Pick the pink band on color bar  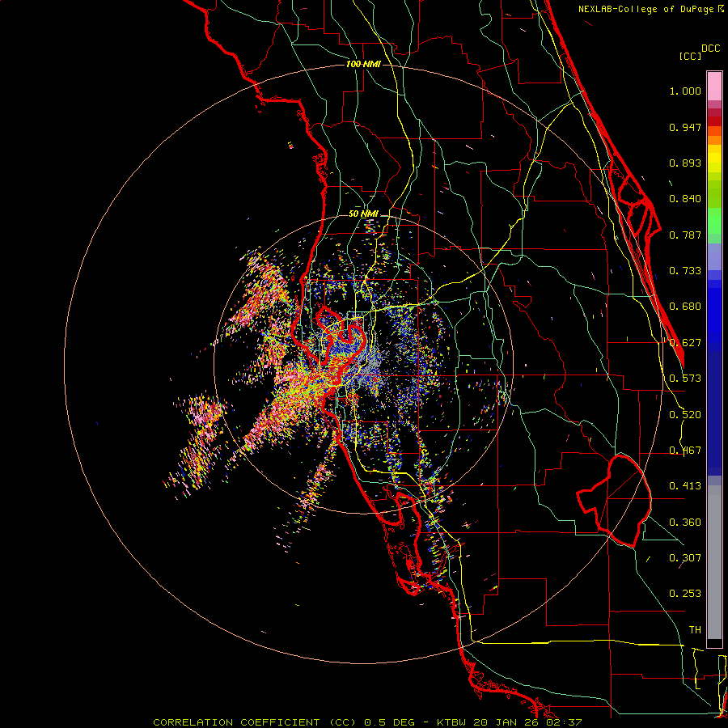[x=714, y=87]
